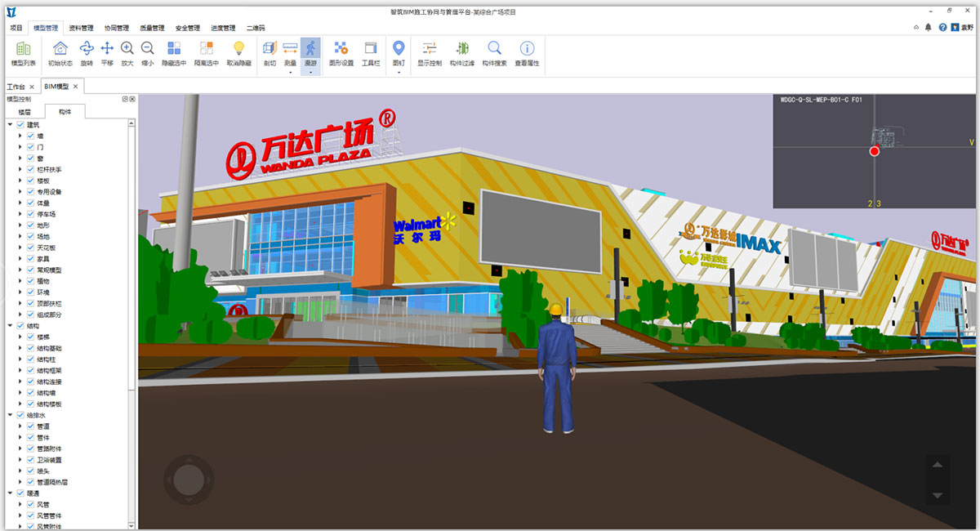Click the user avatar icon beside 袁野
980x531 pixels.
click(x=954, y=27)
